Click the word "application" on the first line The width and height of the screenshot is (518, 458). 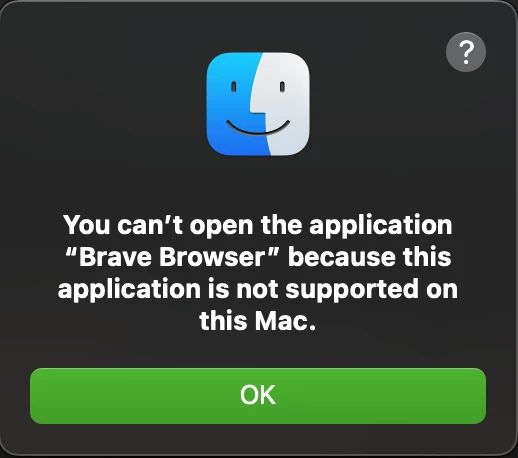381,226
